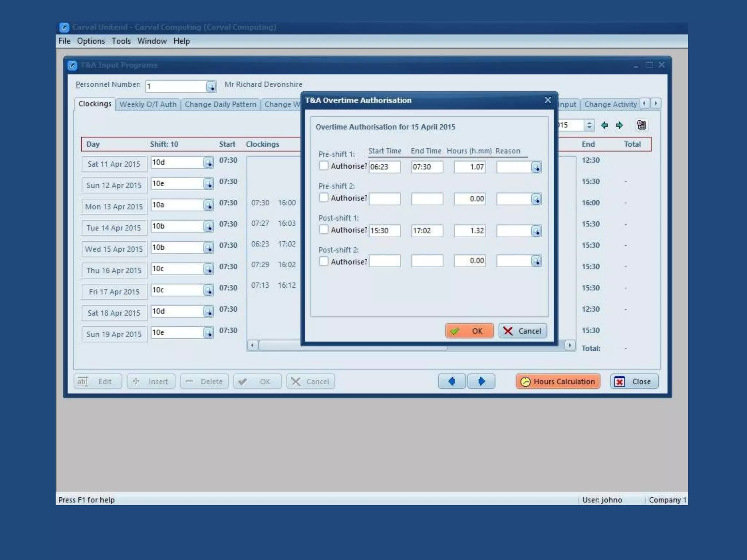Click the green next week arrow icon
The height and width of the screenshot is (560, 747).
(619, 125)
